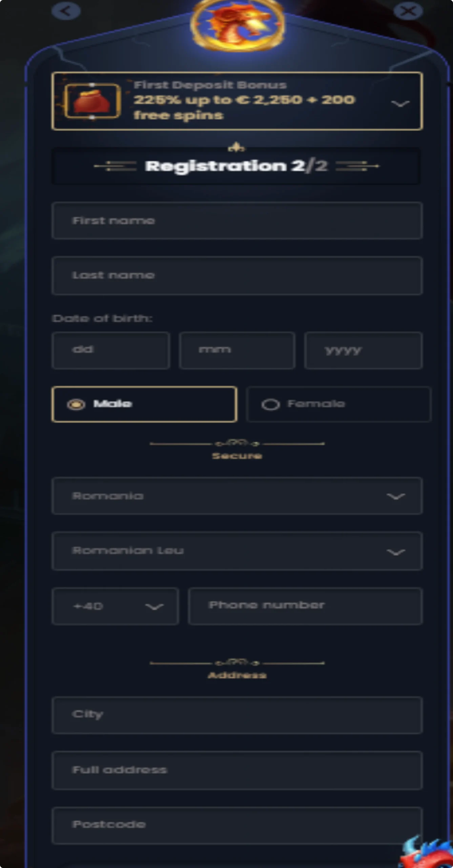
Task: Focus the dd day field
Action: (x=111, y=350)
